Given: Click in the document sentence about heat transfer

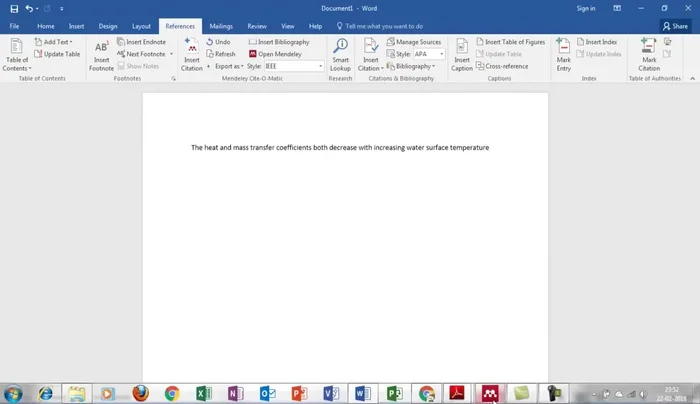Looking at the screenshot, I should [x=340, y=147].
